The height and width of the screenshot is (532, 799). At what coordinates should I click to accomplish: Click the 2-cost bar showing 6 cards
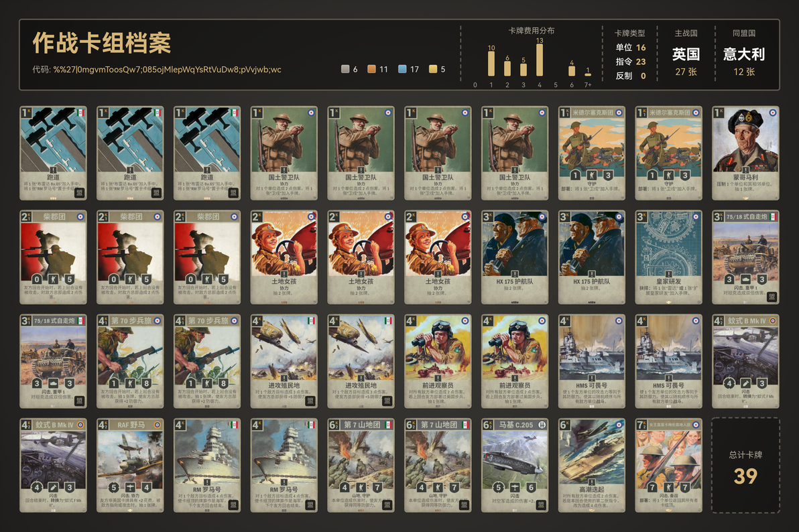tap(507, 69)
